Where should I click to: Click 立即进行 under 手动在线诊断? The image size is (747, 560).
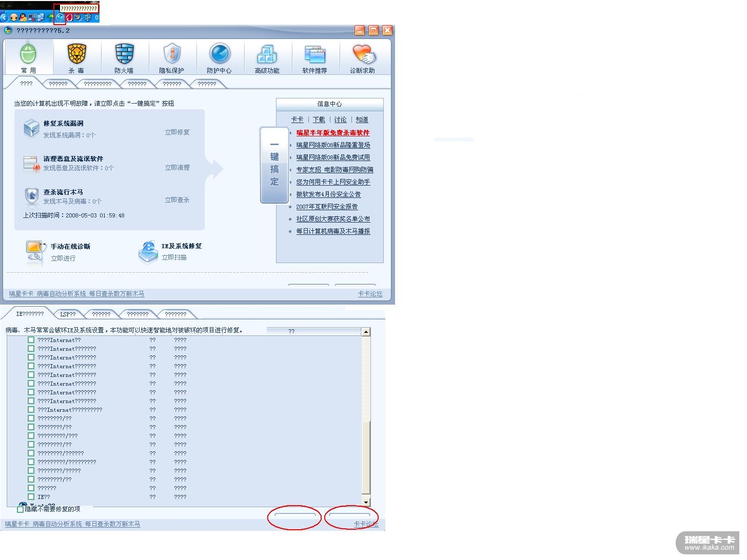tap(63, 258)
